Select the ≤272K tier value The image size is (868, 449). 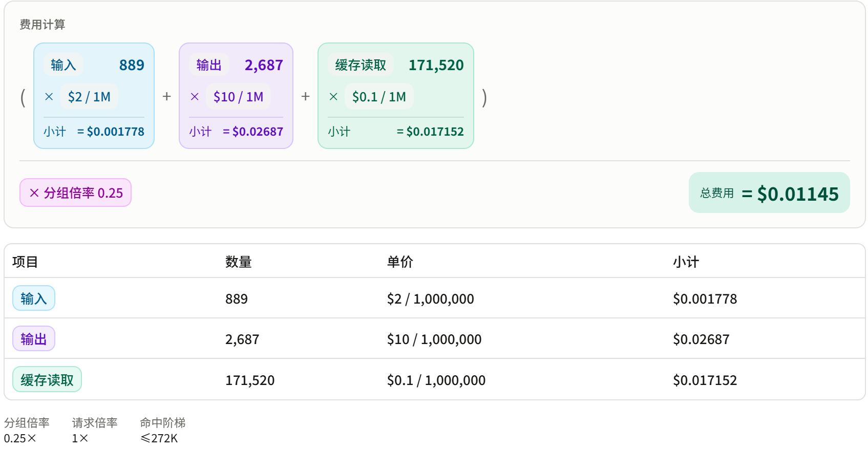tap(159, 438)
